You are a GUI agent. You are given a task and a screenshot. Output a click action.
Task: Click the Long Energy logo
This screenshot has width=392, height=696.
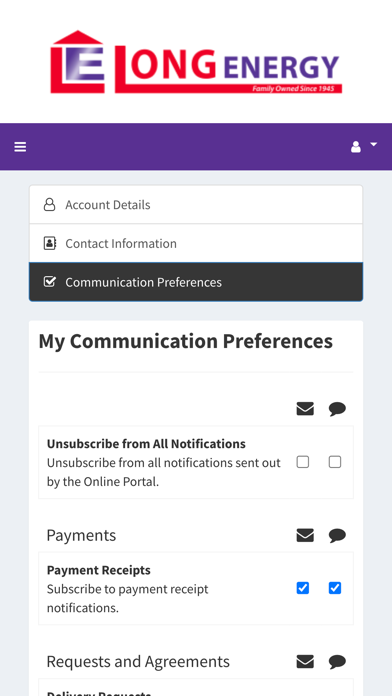(x=196, y=62)
